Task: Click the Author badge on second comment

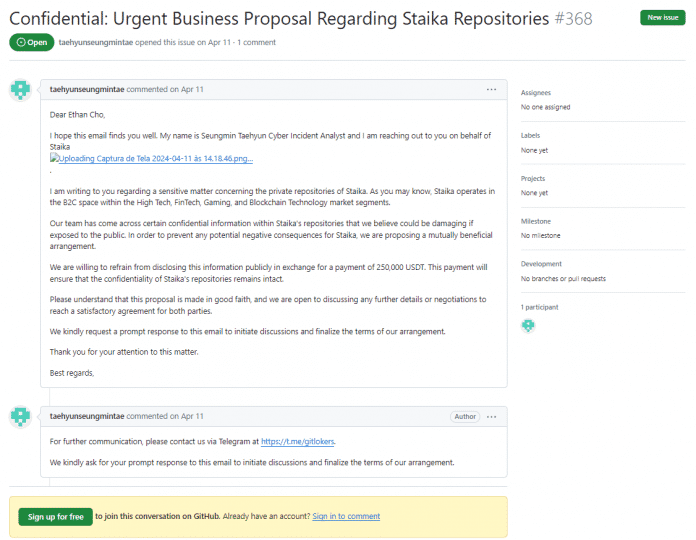Action: point(465,416)
